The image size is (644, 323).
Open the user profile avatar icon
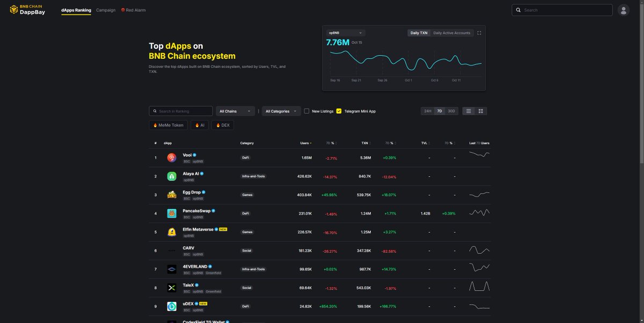(x=623, y=10)
